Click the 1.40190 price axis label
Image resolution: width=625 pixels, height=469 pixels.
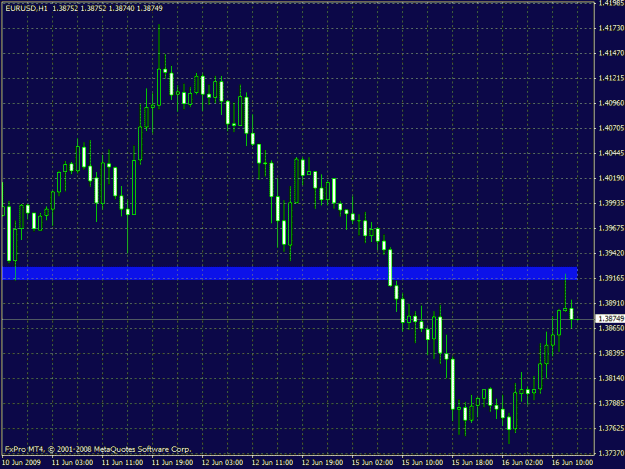coord(611,178)
